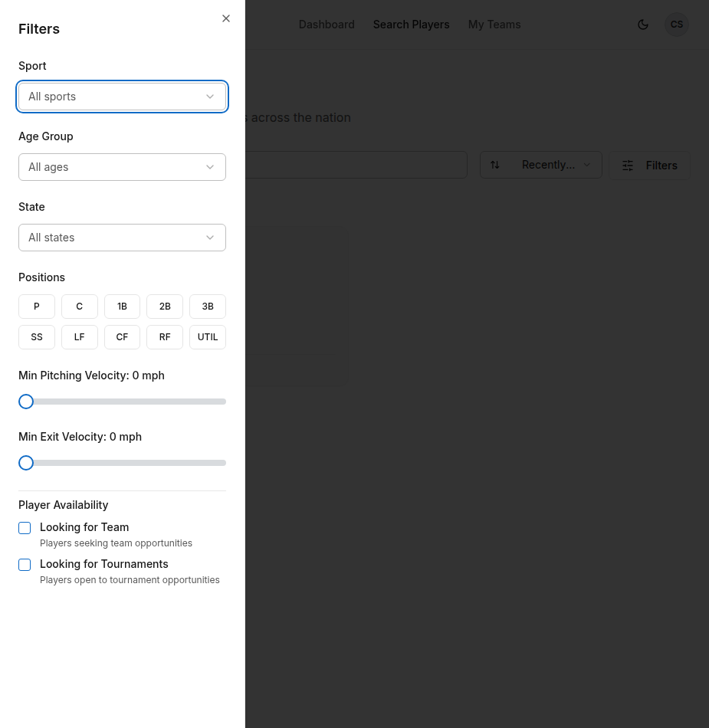This screenshot has width=709, height=728.
Task: Click the sort arrows icon beside Recently
Action: pyautogui.click(x=495, y=165)
